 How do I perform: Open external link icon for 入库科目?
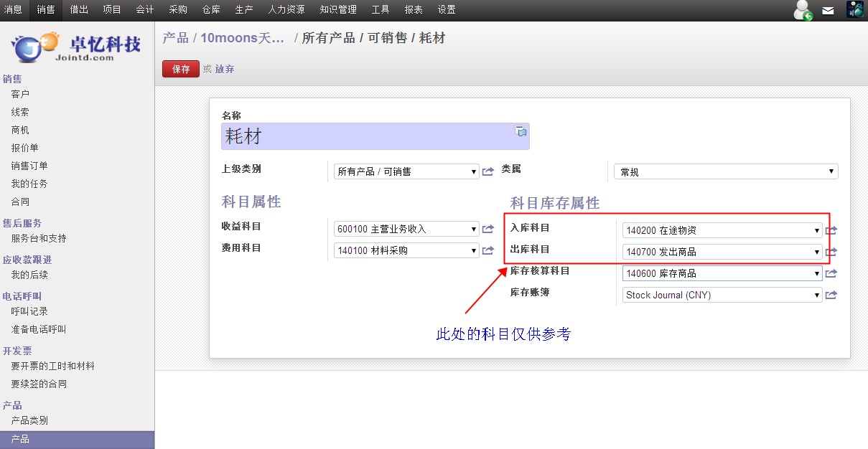click(831, 230)
